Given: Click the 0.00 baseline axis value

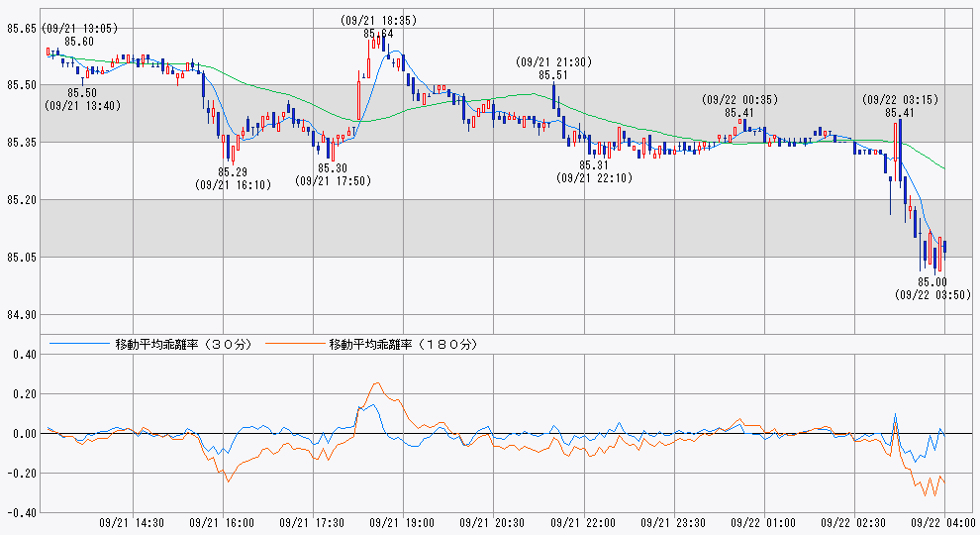Looking at the screenshot, I should click(x=21, y=434).
